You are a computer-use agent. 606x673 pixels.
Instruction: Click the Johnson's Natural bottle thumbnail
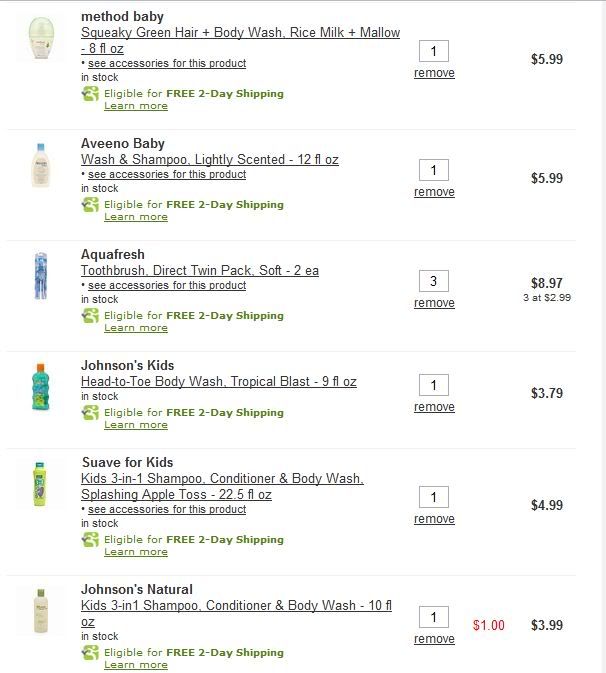pyautogui.click(x=41, y=611)
